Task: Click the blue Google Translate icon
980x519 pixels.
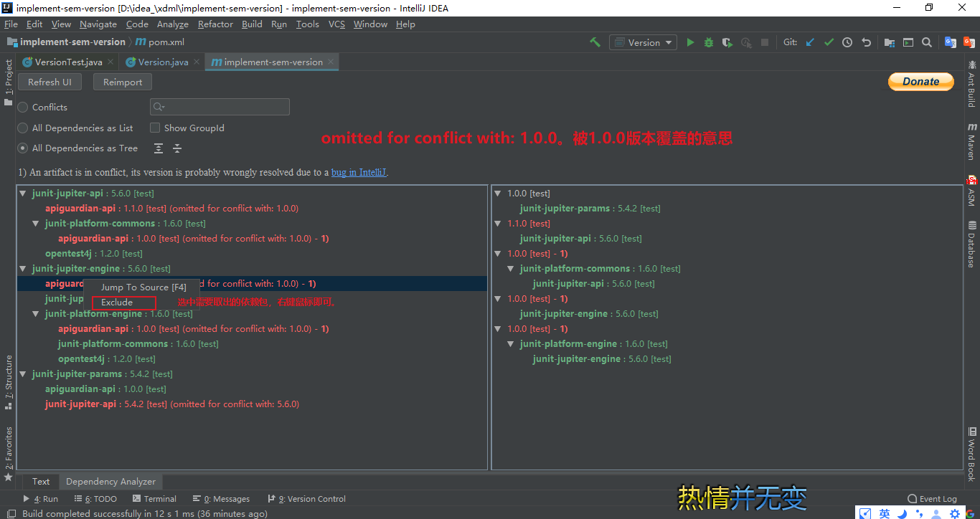Action: (951, 42)
